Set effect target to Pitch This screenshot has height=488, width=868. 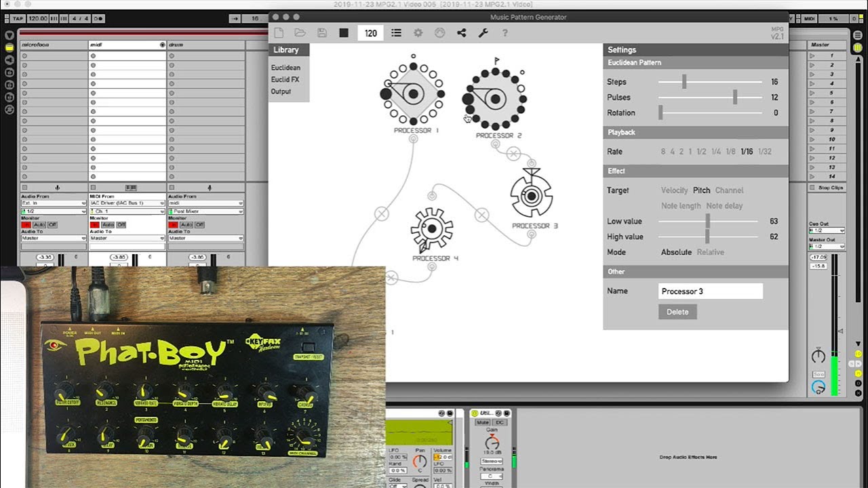click(x=702, y=190)
